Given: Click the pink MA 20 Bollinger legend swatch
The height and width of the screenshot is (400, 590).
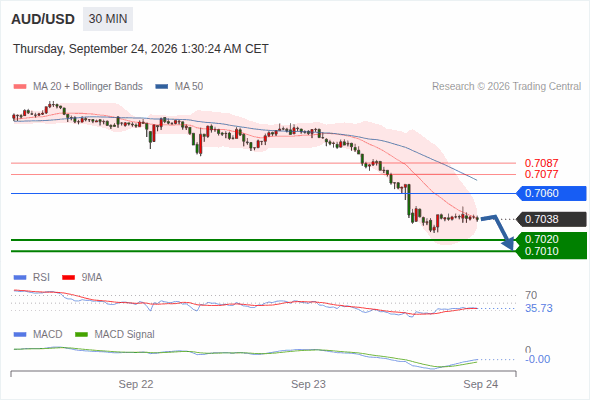Looking at the screenshot, I should (x=20, y=87).
